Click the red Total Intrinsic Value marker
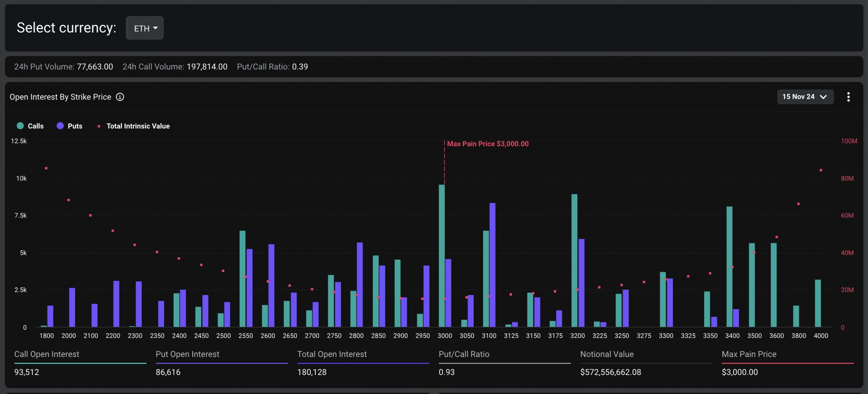This screenshot has height=394, width=868. tap(99, 126)
